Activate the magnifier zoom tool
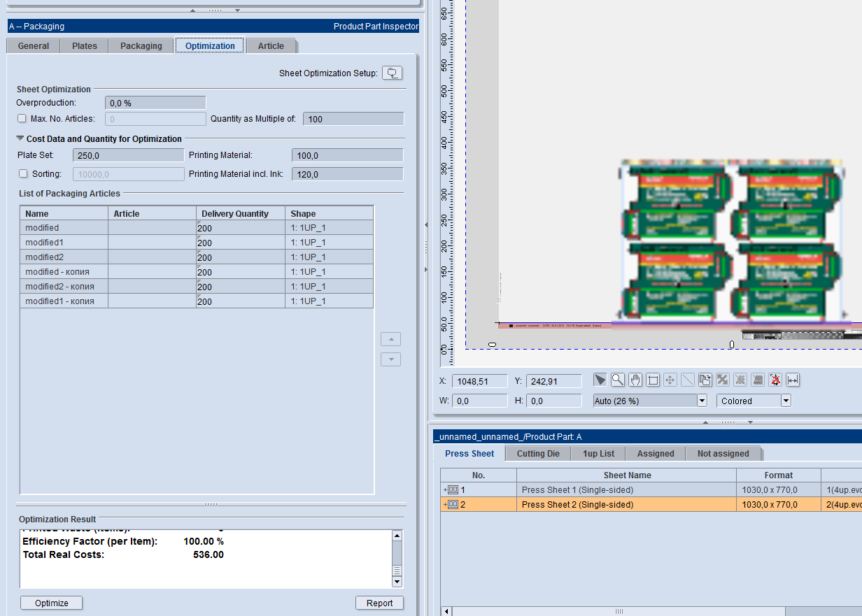 [618, 380]
